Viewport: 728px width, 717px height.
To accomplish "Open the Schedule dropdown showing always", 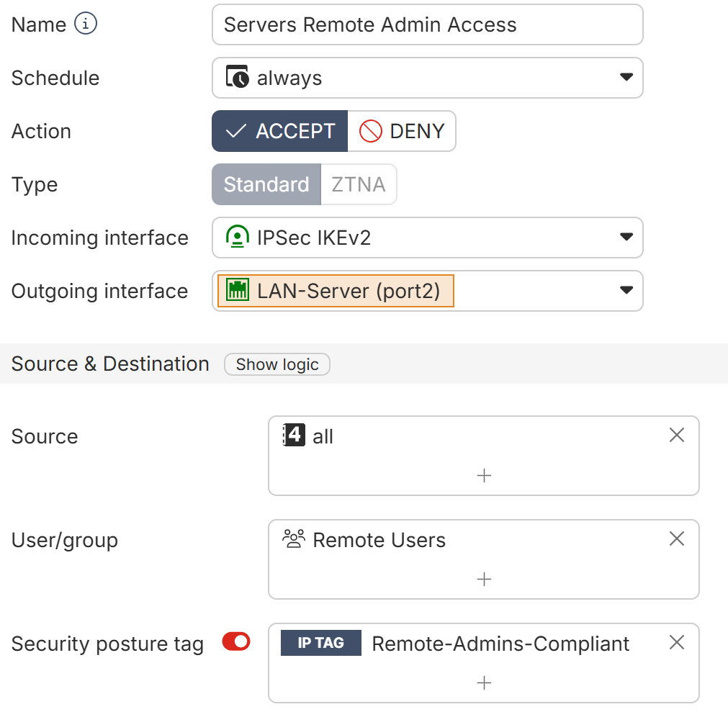I will click(x=427, y=78).
